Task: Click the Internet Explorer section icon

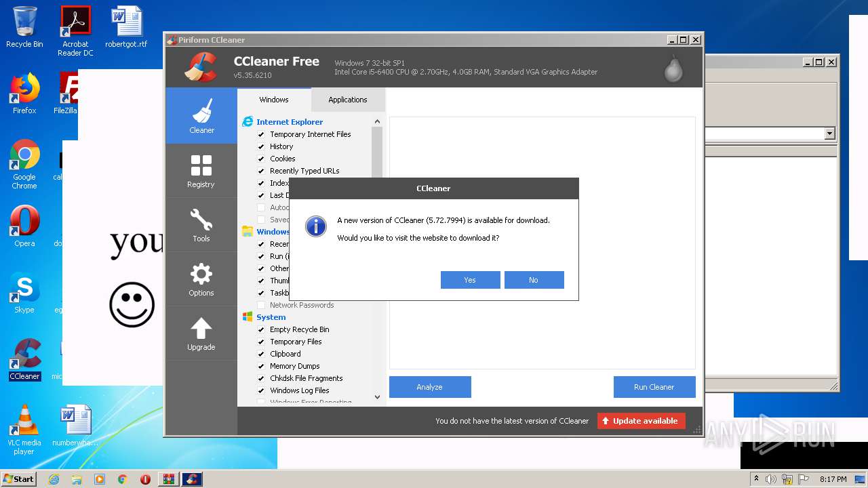Action: (x=248, y=122)
